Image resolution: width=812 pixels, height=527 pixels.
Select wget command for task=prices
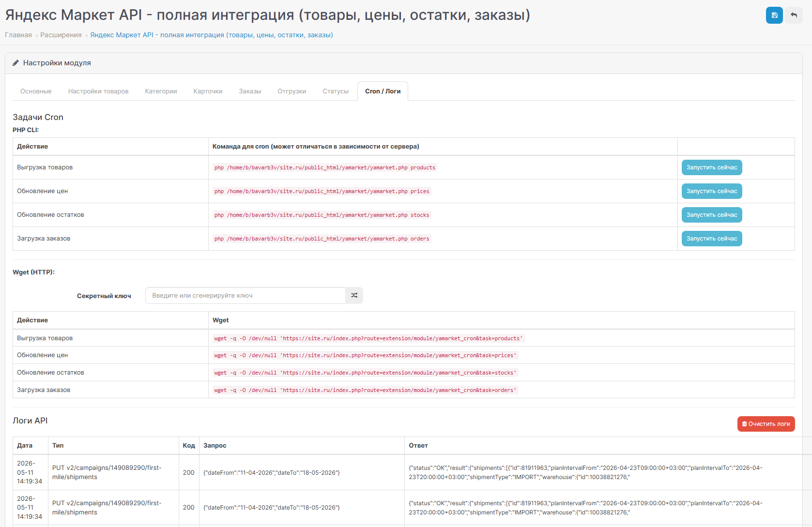point(366,355)
